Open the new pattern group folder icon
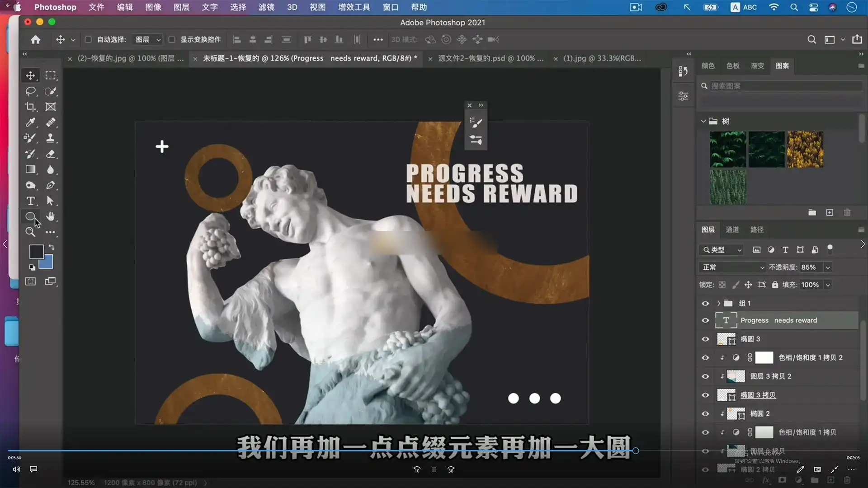The image size is (868, 488). (812, 212)
